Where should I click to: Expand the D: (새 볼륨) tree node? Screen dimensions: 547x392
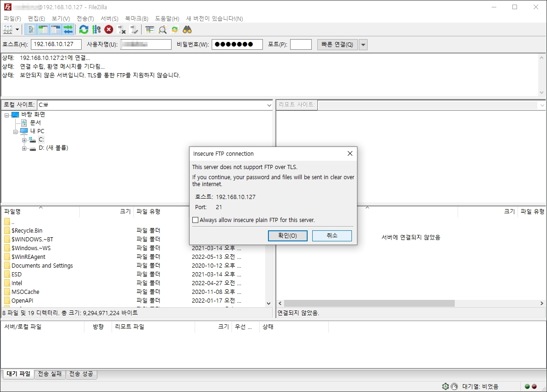pos(24,148)
